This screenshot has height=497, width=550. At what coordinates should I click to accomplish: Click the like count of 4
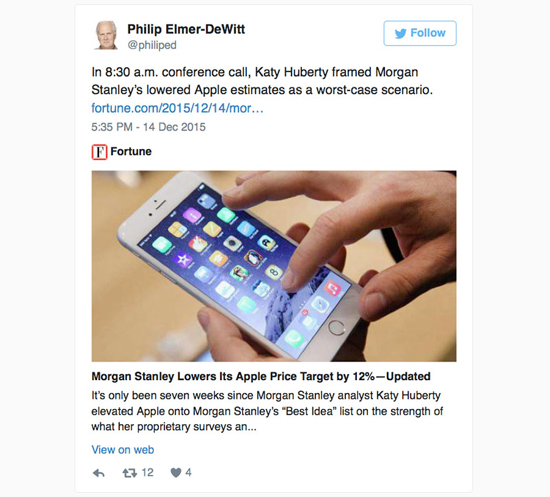pos(188,473)
